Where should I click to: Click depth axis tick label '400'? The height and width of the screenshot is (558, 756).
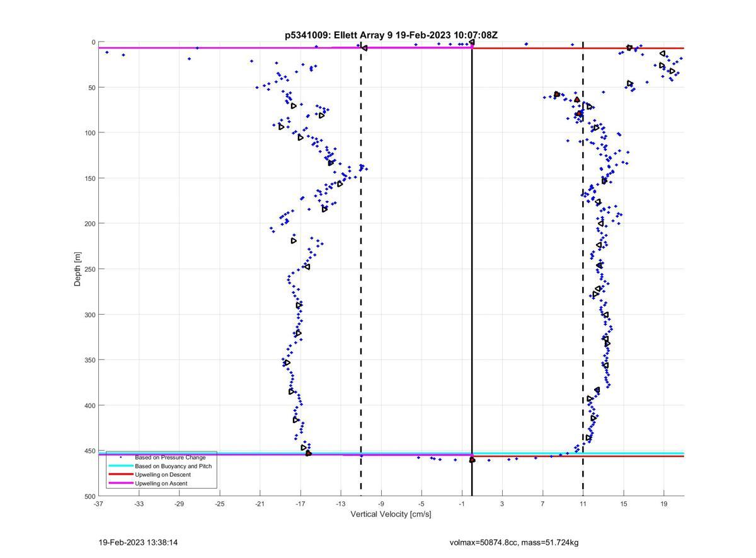coord(89,405)
